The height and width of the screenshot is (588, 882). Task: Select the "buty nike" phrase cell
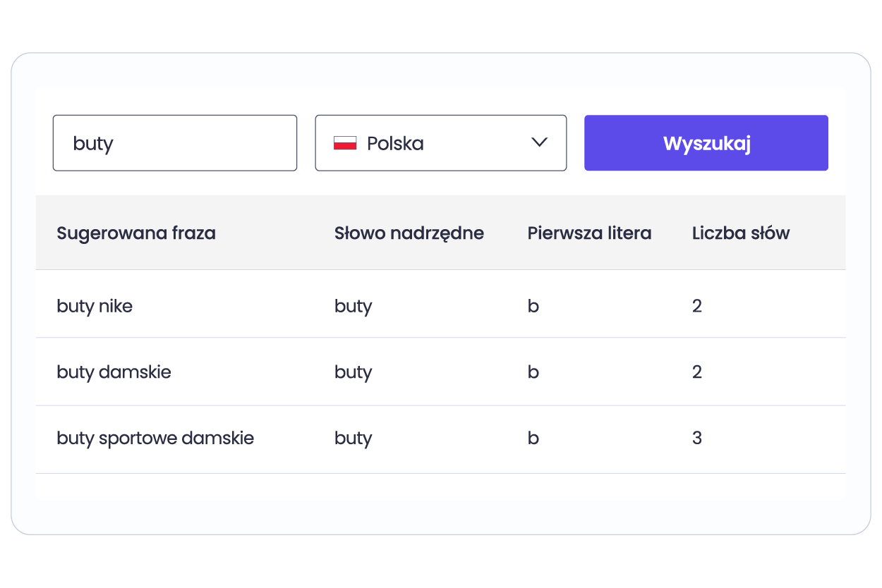pyautogui.click(x=95, y=306)
